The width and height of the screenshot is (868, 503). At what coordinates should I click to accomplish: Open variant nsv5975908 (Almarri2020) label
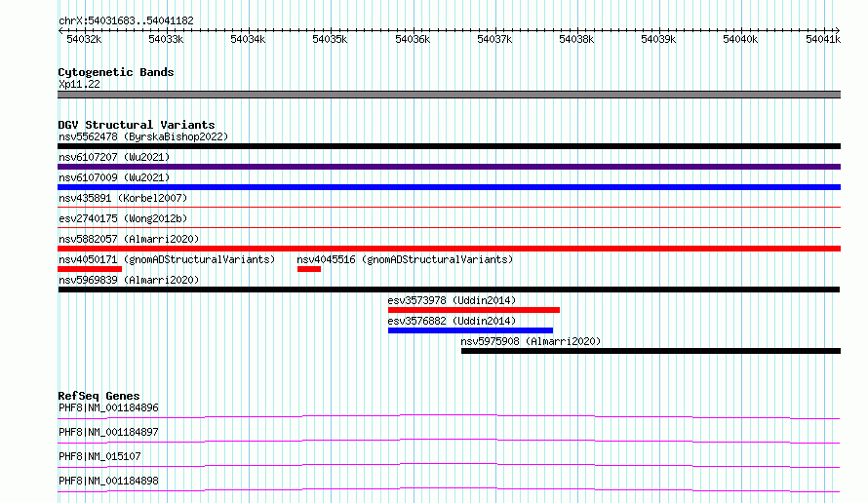point(531,341)
